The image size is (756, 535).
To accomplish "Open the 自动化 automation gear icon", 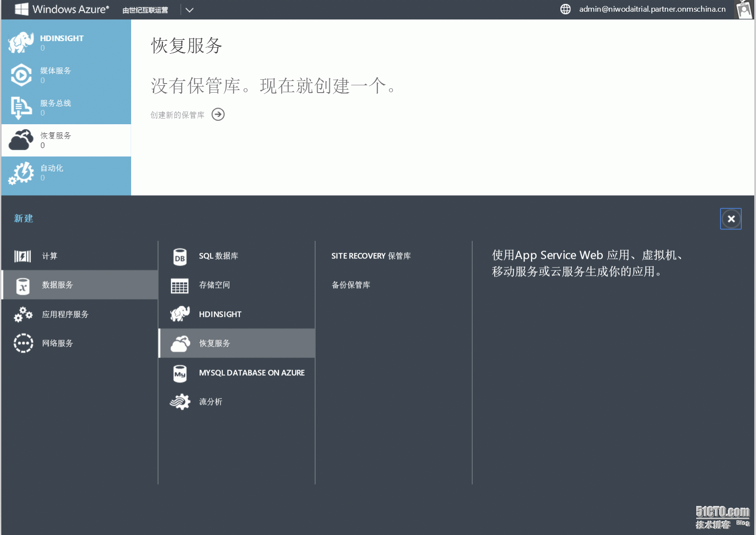I will click(x=21, y=173).
